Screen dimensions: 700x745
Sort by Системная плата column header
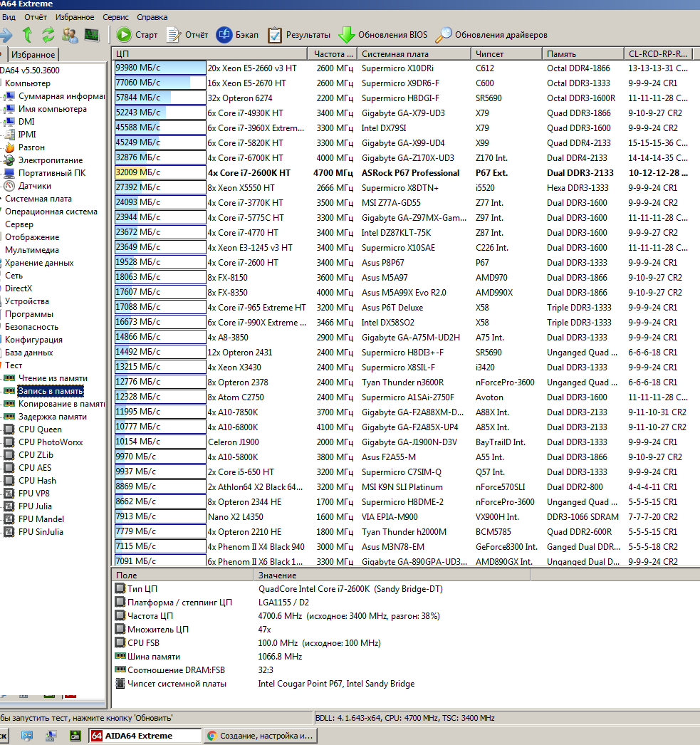(414, 53)
